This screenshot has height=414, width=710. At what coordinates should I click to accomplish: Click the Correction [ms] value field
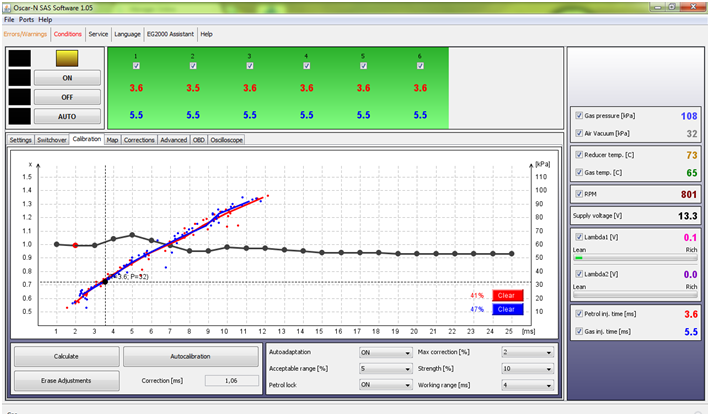tap(231, 380)
